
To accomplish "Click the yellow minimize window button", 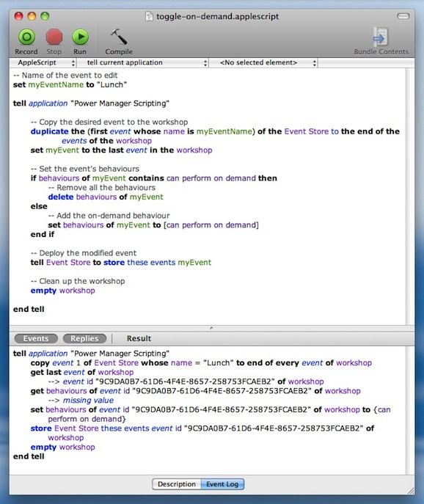I will click(32, 16).
